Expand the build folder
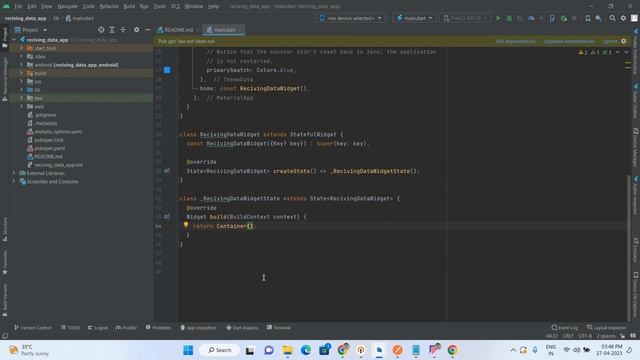The width and height of the screenshot is (640, 360). (22, 73)
